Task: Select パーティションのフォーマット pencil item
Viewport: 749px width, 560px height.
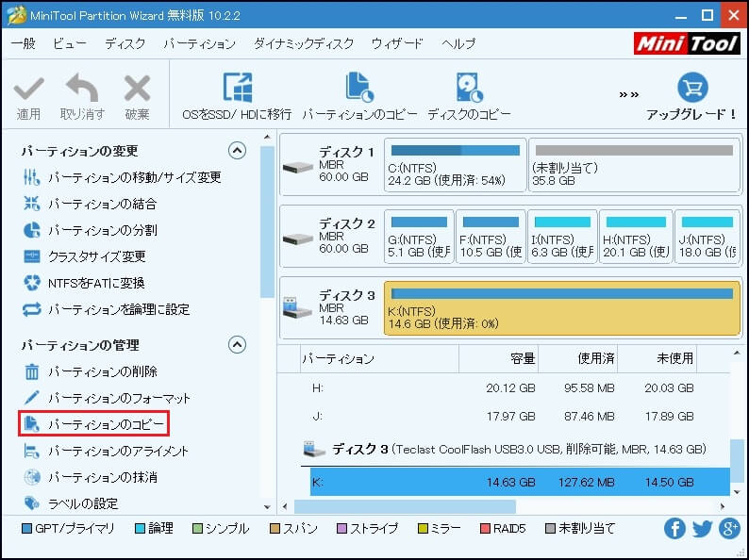Action: [x=107, y=398]
